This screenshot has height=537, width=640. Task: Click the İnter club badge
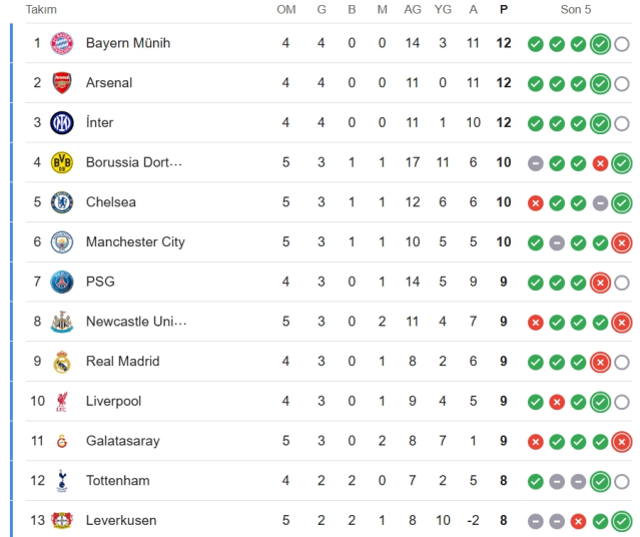pyautogui.click(x=62, y=123)
